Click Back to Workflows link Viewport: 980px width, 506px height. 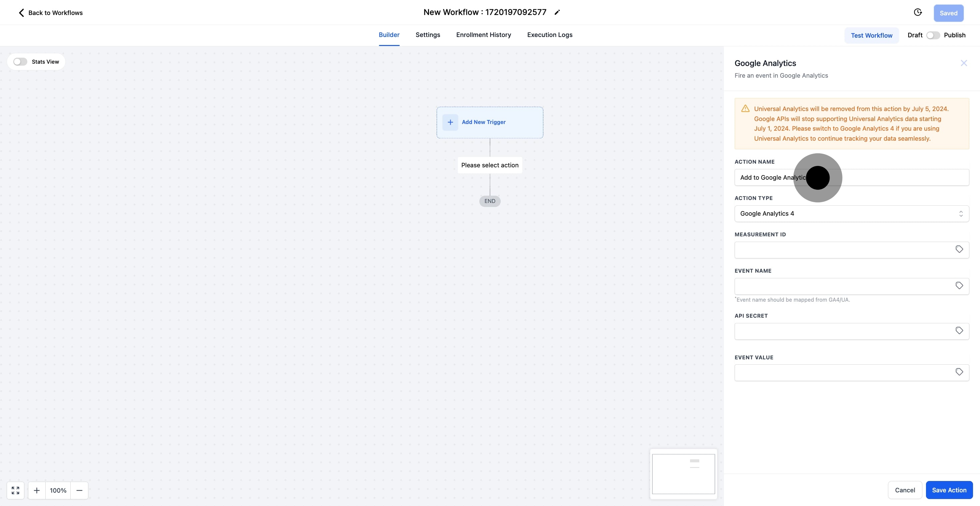(x=51, y=13)
